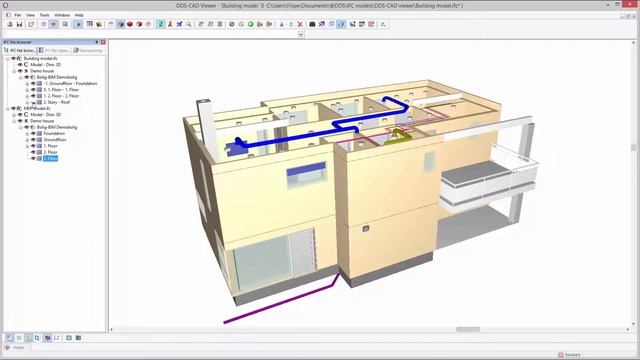Hide the MEP Foundation storey via eye
The width and height of the screenshot is (640, 360).
click(33, 133)
